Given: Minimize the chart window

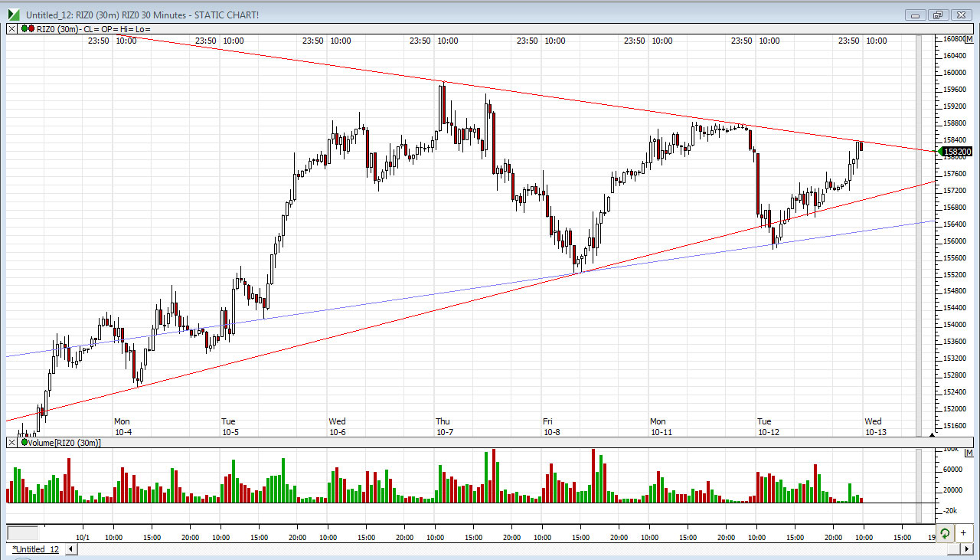Looking at the screenshot, I should pyautogui.click(x=916, y=15).
